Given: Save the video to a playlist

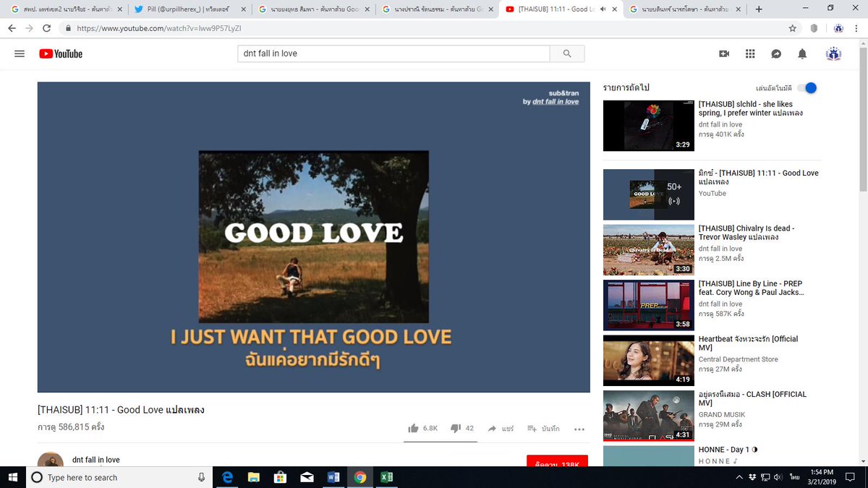Looking at the screenshot, I should 543,428.
